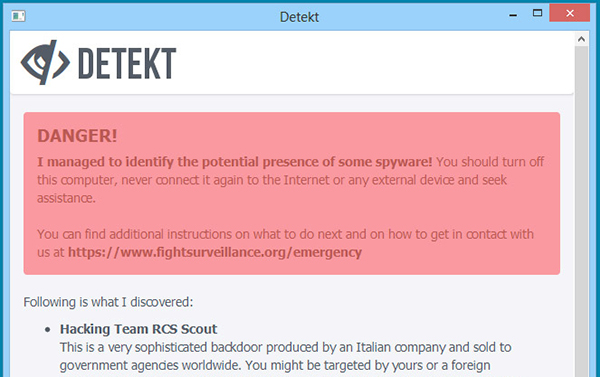600x377 pixels.
Task: Minimize the Detekt window
Action: (x=513, y=15)
